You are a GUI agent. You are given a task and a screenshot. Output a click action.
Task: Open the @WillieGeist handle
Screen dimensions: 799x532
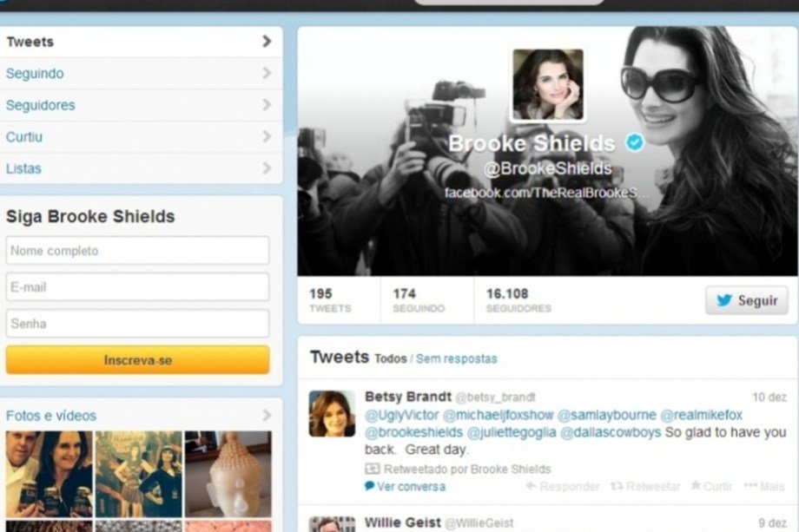pyautogui.click(x=479, y=522)
